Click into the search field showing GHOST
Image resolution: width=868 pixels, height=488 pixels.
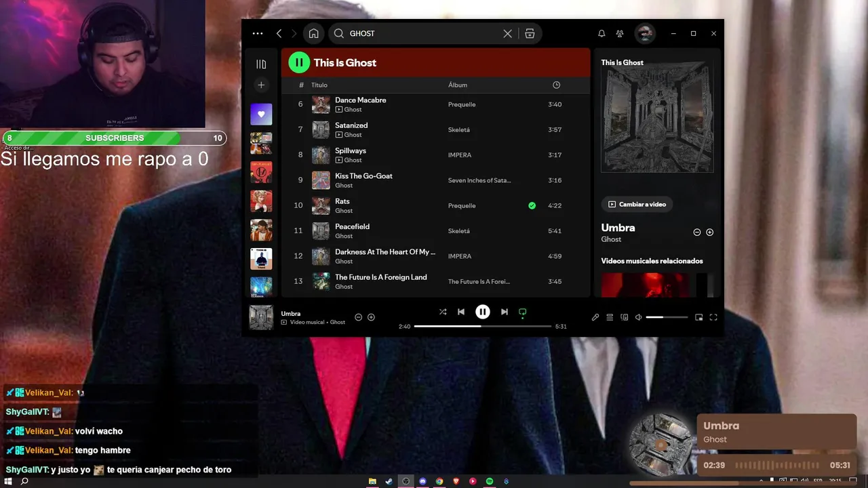pyautogui.click(x=425, y=33)
